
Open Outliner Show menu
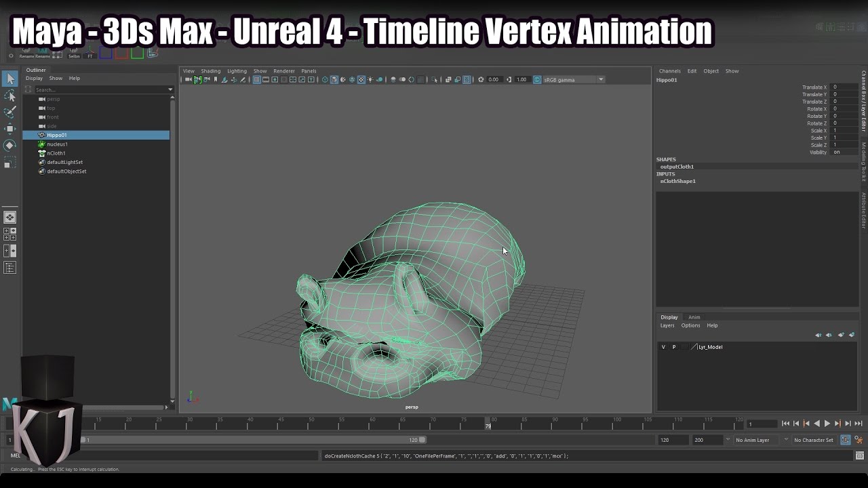(x=56, y=78)
